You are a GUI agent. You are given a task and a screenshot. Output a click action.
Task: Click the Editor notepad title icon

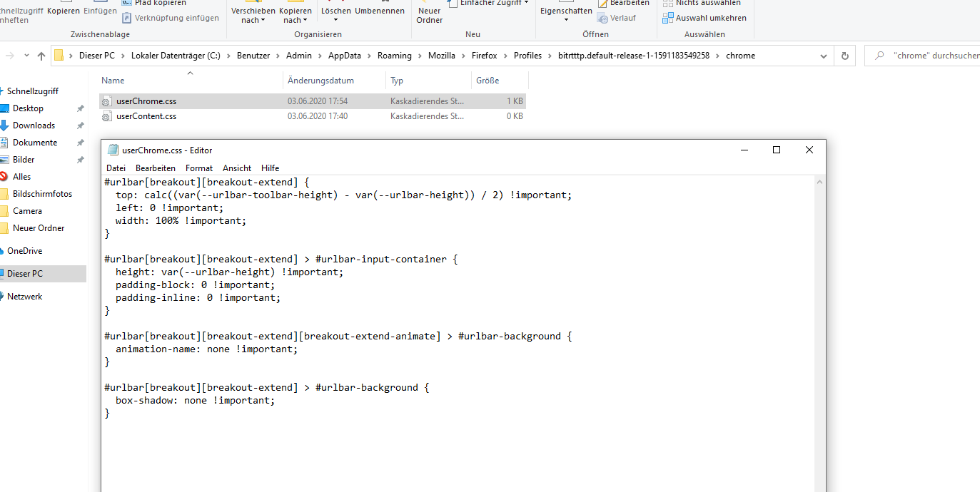[112, 150]
